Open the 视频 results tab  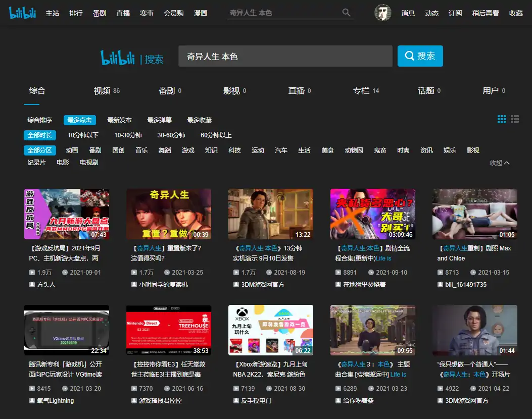click(107, 91)
